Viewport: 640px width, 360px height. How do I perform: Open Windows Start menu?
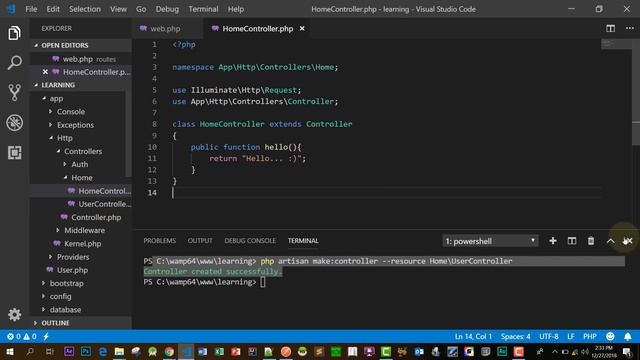pos(10,351)
